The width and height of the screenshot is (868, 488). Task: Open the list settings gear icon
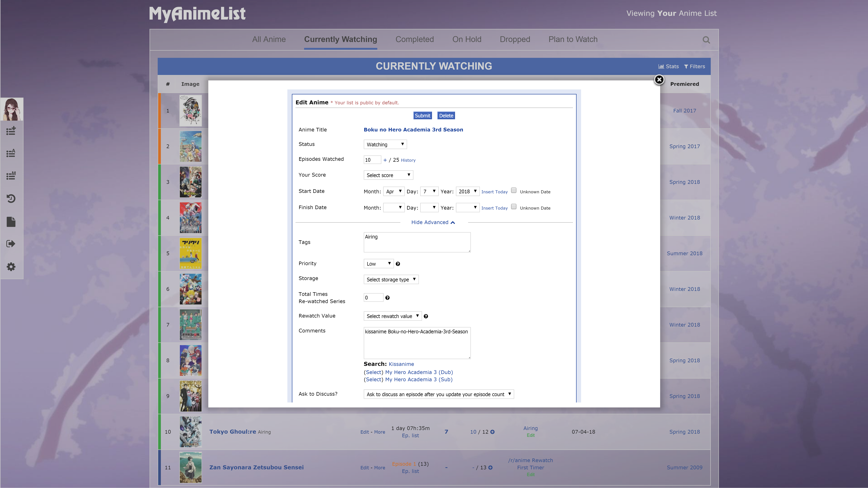11,267
